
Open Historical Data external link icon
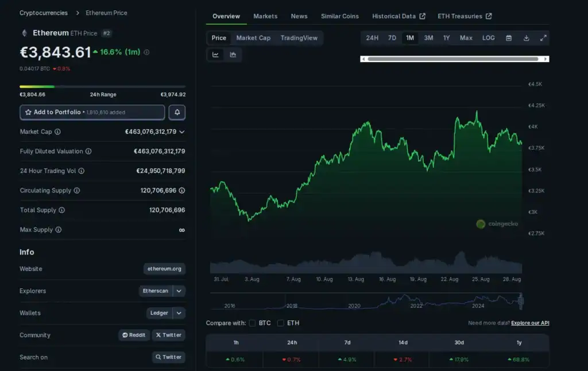coord(423,16)
